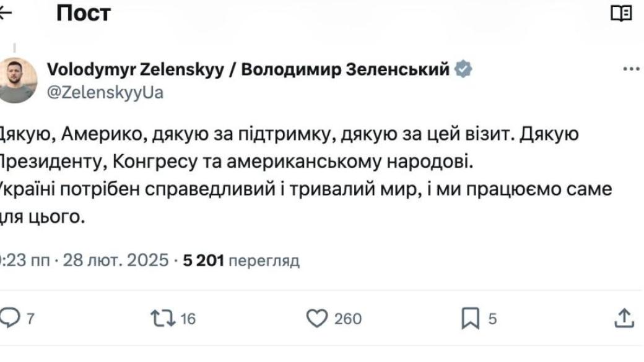Click the reply count 7
This screenshot has width=644, height=362.
(x=30, y=319)
